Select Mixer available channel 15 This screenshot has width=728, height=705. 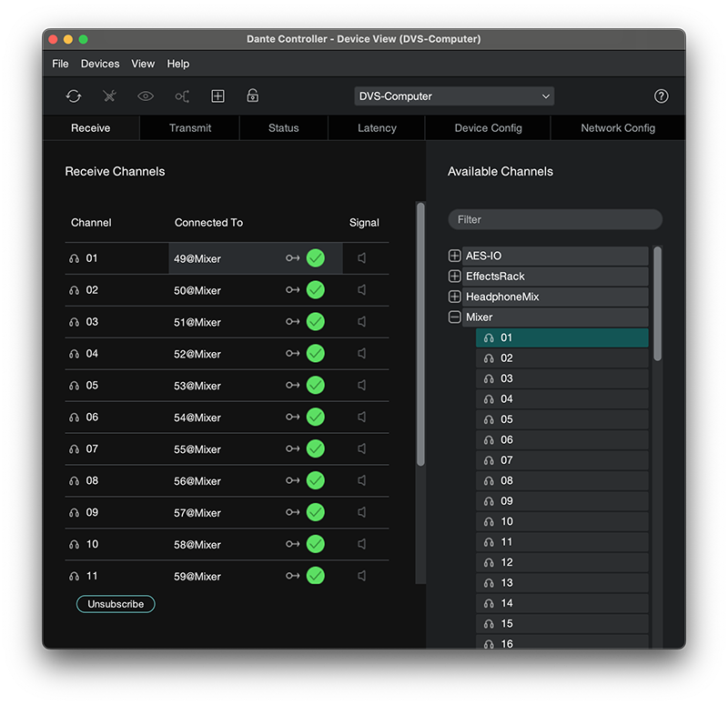561,624
